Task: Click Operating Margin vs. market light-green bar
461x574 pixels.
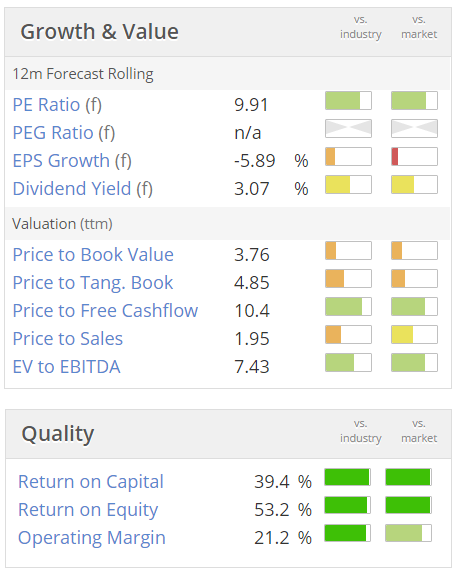Action: point(408,533)
